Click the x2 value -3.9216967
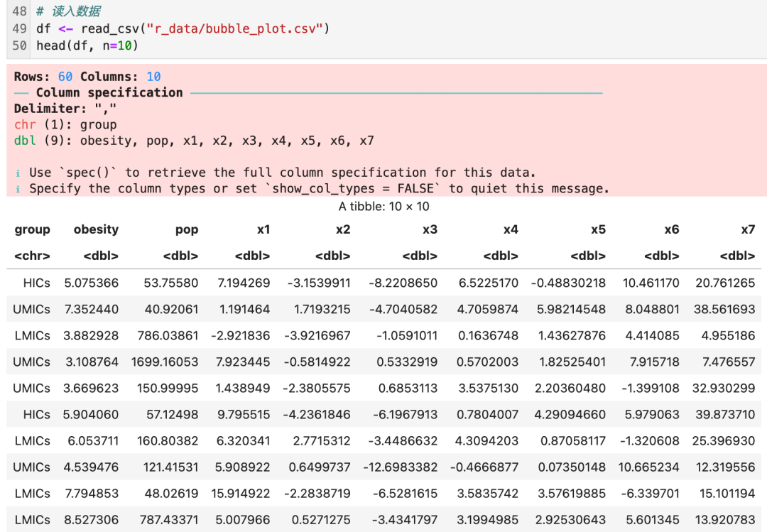 [317, 336]
